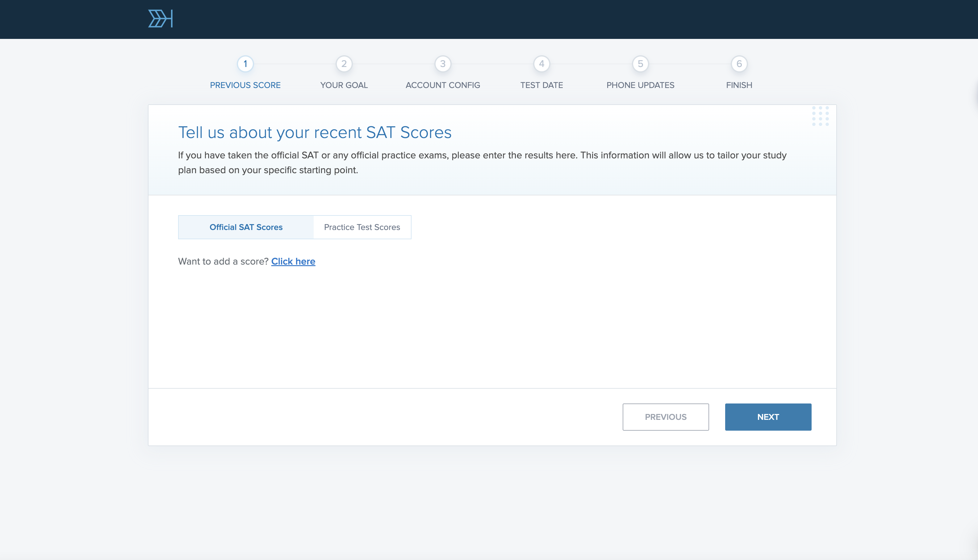
Task: Click step 4 circle in progress bar
Action: click(541, 64)
